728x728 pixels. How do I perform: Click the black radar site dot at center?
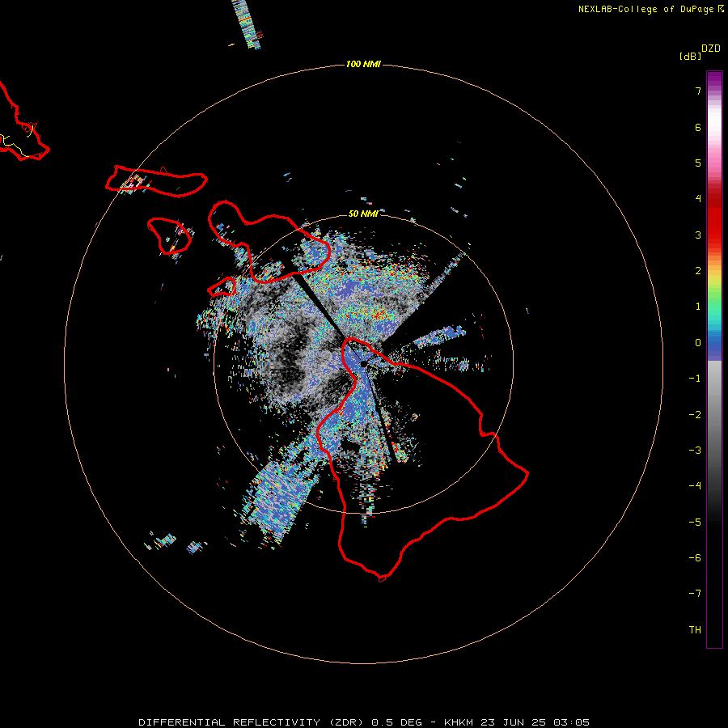point(363,363)
